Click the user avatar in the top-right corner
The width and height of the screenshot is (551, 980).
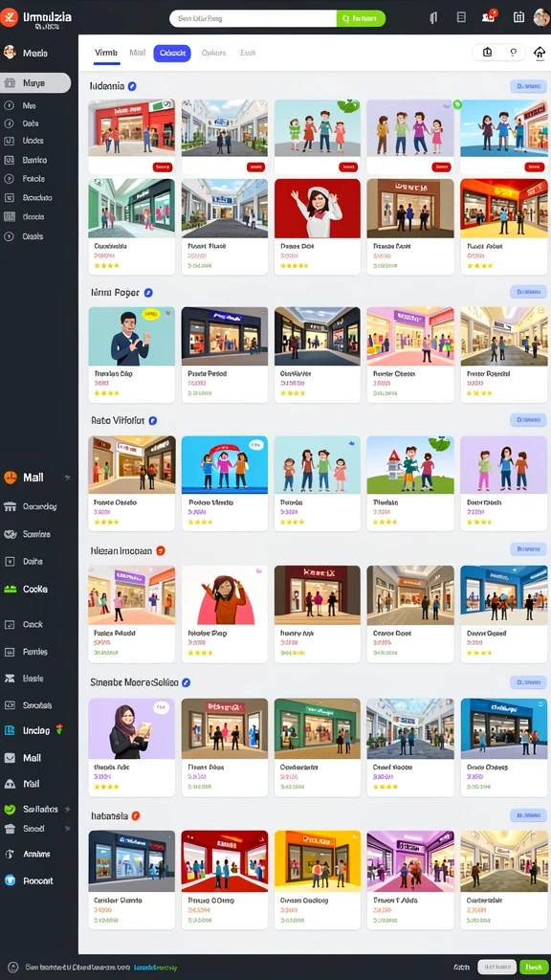[x=541, y=17]
